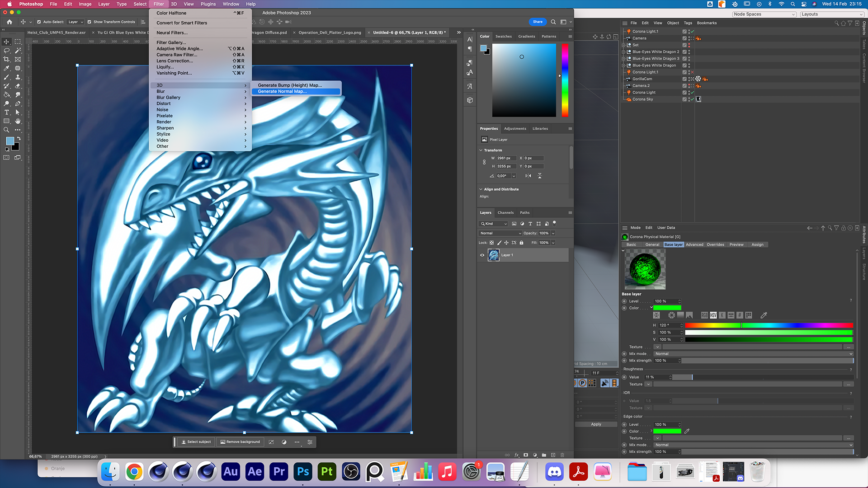The image size is (868, 488).
Task: Expand Blue-Eyes White Dragon 2 object
Action: 623,52
